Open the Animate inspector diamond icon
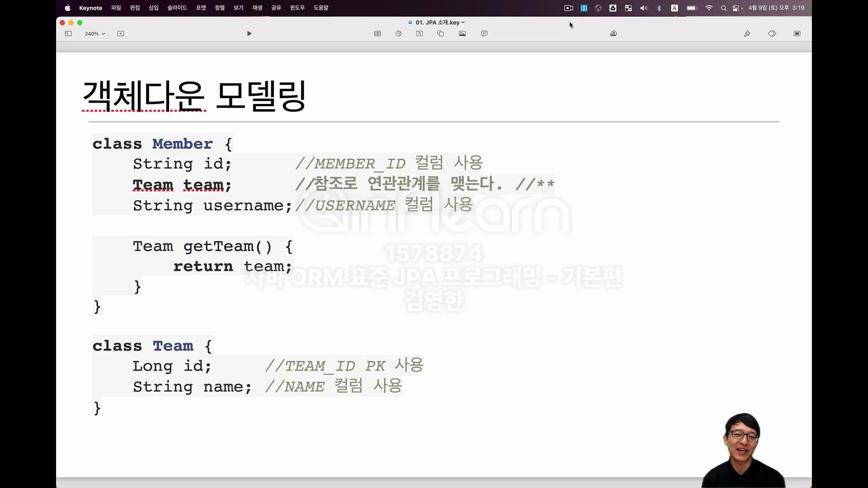 [x=772, y=33]
